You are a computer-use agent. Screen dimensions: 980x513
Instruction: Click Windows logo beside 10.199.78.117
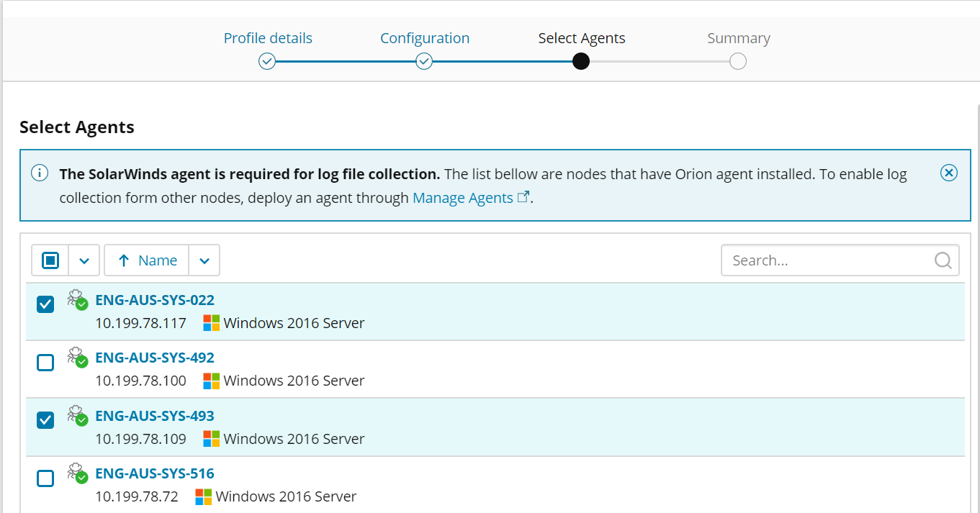(x=211, y=323)
